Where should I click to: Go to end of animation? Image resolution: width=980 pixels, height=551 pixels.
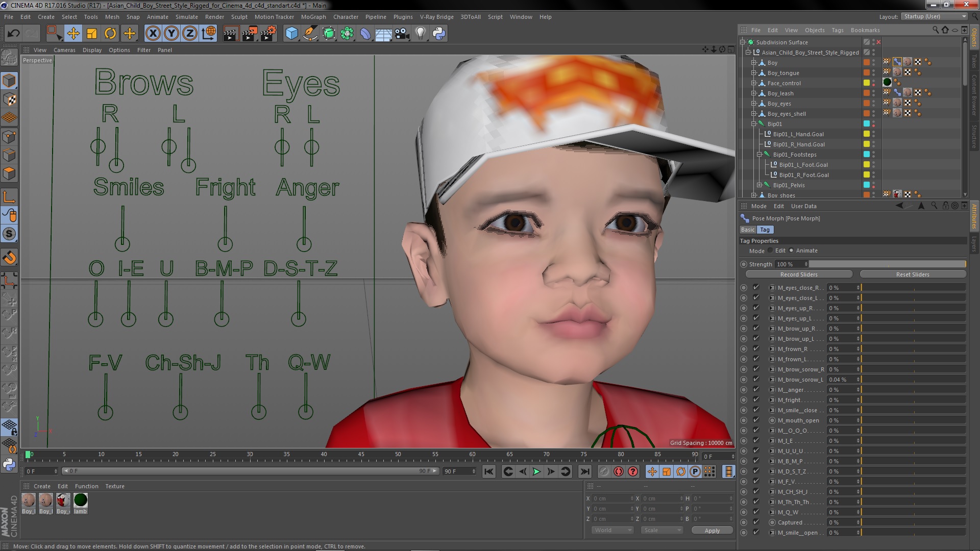[585, 471]
